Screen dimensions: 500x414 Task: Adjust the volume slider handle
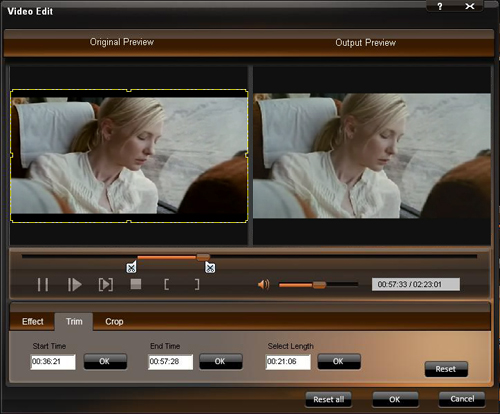tap(319, 285)
